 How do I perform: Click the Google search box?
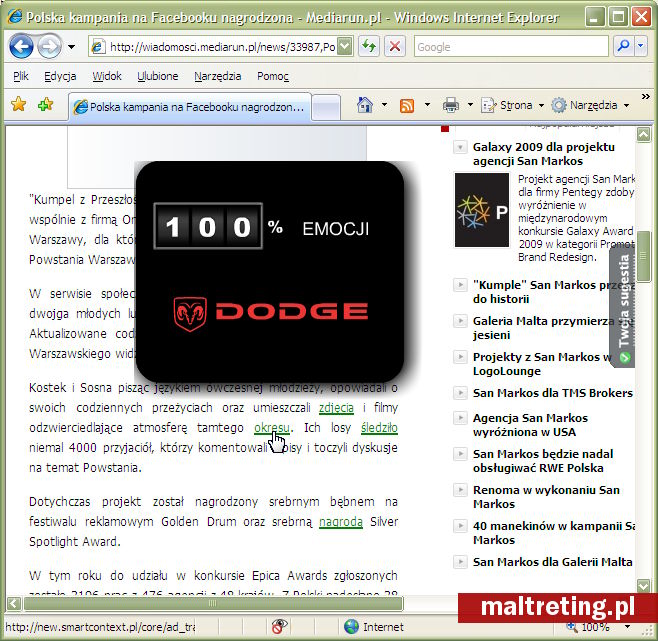tap(511, 47)
